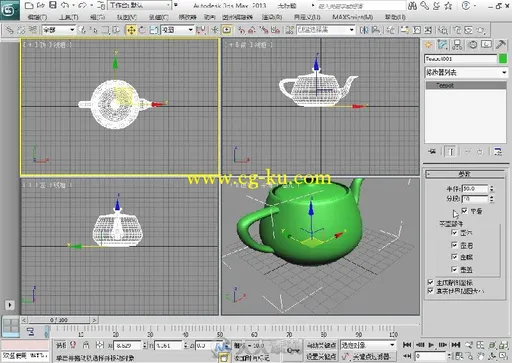The height and width of the screenshot is (363, 512).
Task: Toggle Show End Result icon in modifier stack
Action: (x=451, y=152)
